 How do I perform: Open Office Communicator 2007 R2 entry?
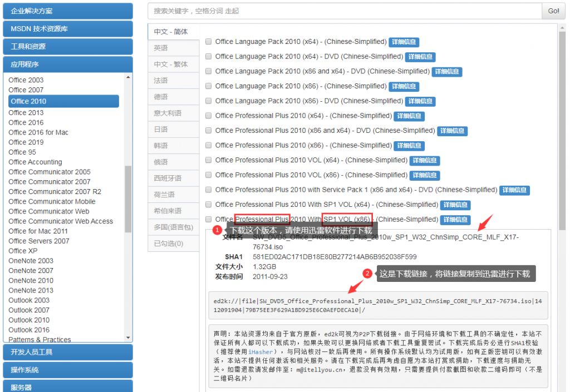(x=55, y=192)
